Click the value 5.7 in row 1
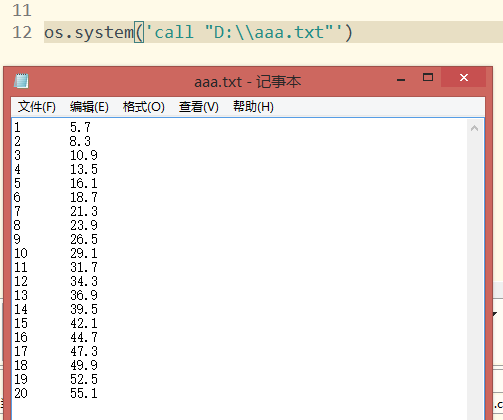This screenshot has height=420, width=503. 80,127
